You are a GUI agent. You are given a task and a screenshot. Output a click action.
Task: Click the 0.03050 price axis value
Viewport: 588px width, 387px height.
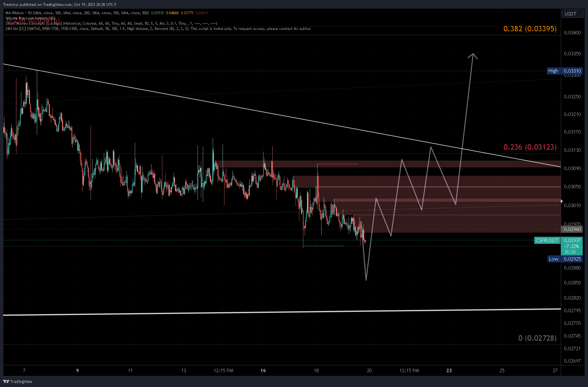[572, 187]
